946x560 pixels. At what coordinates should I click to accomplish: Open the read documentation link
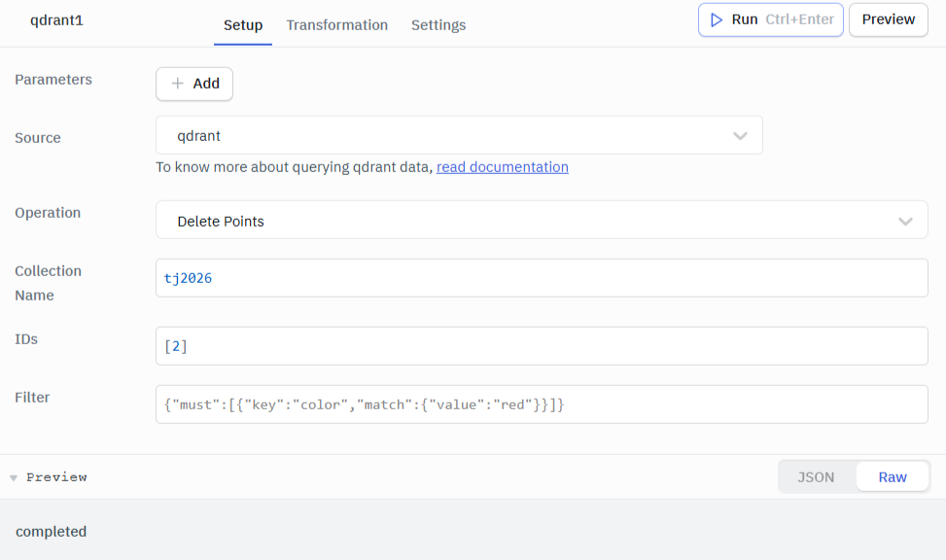click(502, 167)
